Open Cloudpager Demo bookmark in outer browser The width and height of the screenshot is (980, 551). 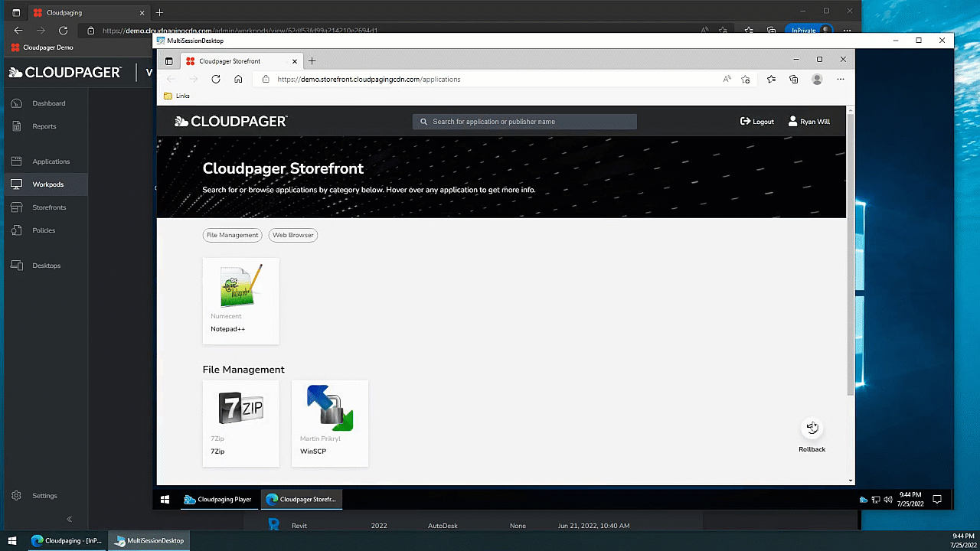[x=42, y=47]
